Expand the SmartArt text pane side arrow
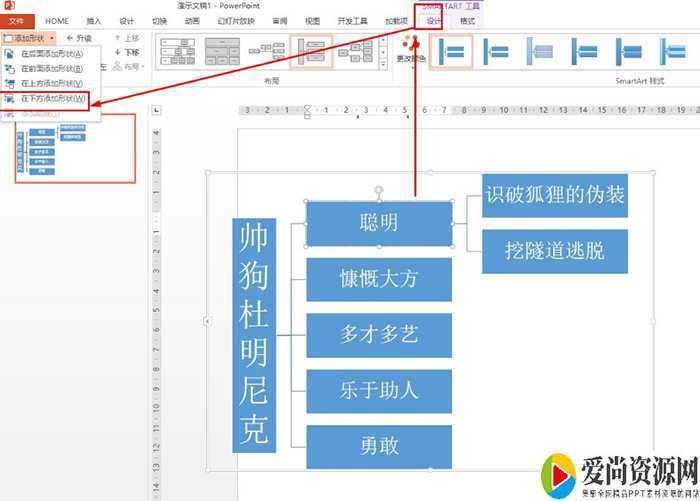Screen dimensions: 700x501 pyautogui.click(x=207, y=321)
